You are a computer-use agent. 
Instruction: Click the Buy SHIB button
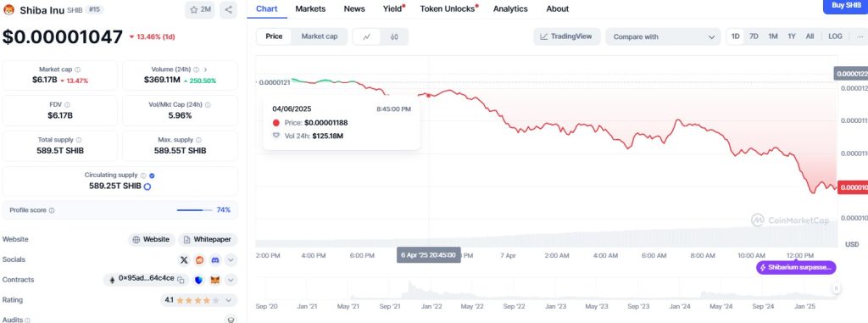tap(847, 6)
